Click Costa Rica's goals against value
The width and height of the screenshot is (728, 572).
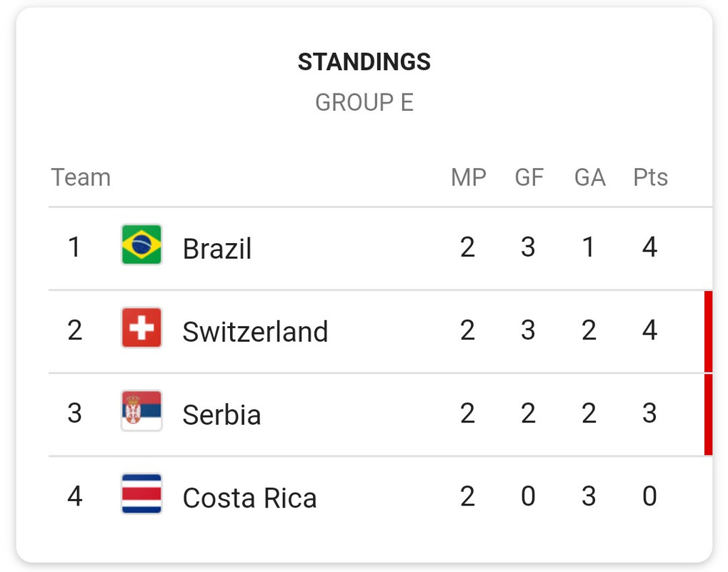coord(589,495)
